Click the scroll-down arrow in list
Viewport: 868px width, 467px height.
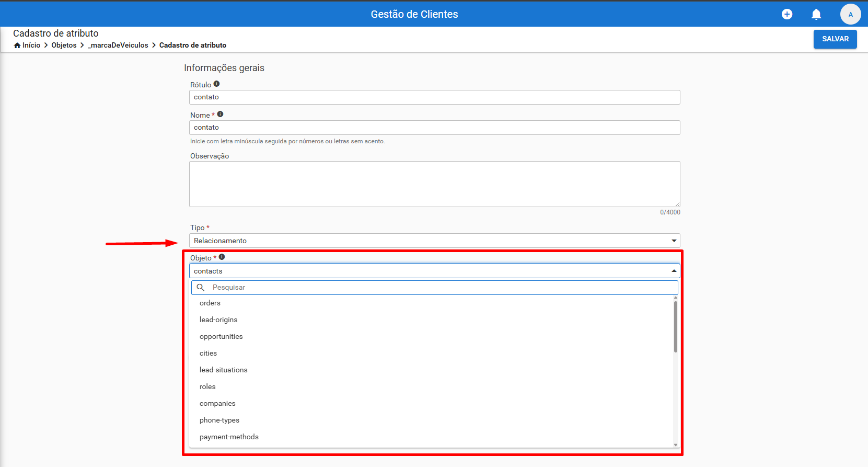676,445
